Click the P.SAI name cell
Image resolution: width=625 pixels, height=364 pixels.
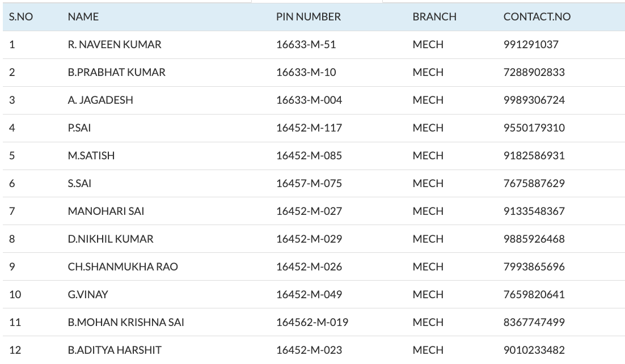79,128
